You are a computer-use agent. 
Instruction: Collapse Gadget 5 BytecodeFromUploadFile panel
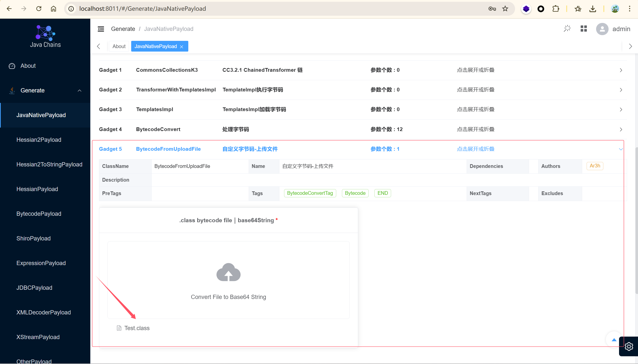[621, 149]
